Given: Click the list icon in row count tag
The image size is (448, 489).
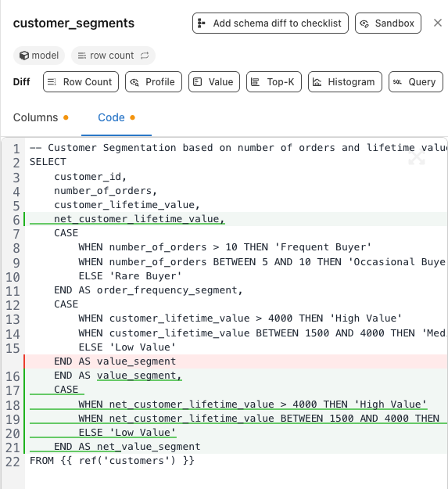Looking at the screenshot, I should click(x=82, y=56).
